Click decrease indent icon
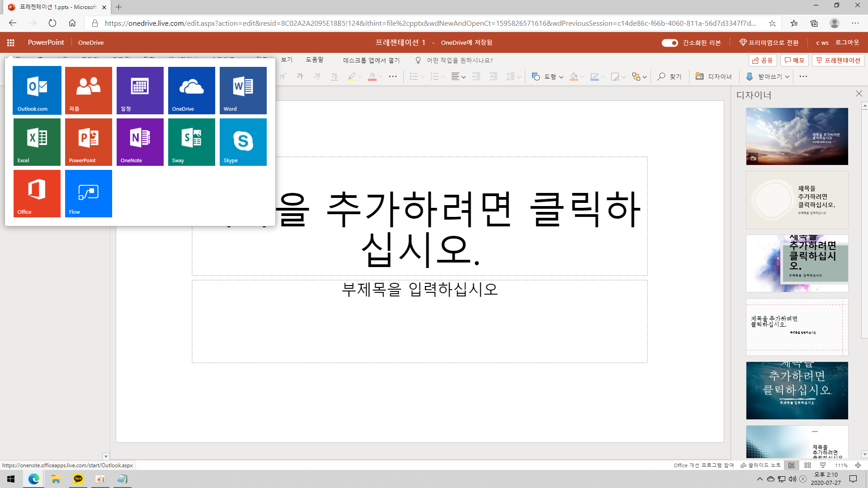 pos(476,77)
